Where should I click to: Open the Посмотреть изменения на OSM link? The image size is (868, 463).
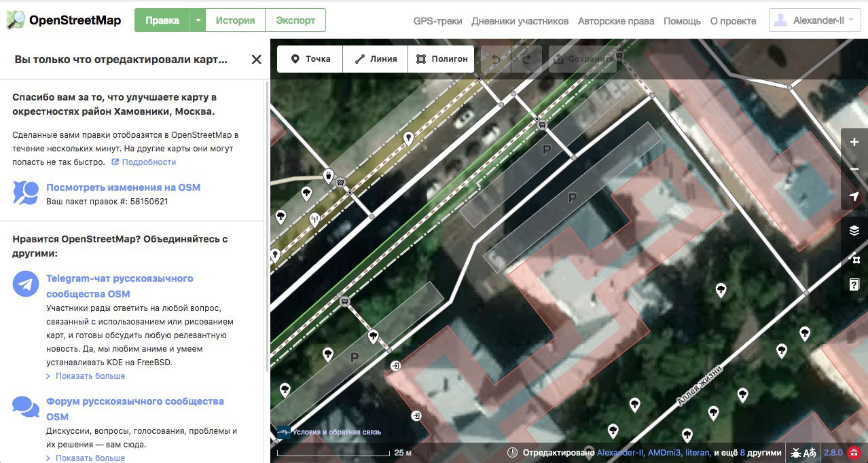[123, 187]
